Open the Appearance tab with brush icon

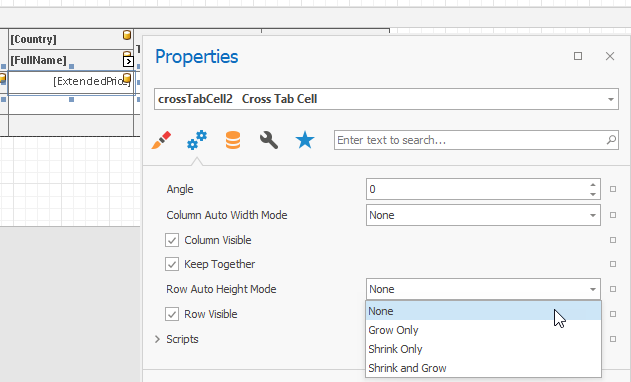161,140
